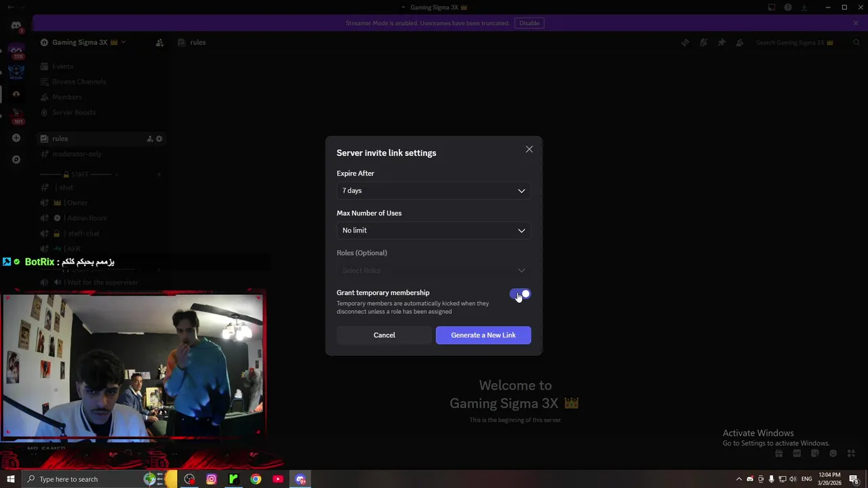Open the Select Roles dropdown

point(434,270)
